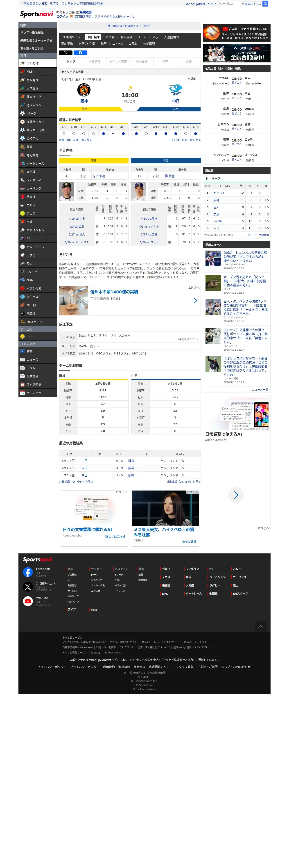289x868 pixels.
Task: Open pitcher 村上 頌樹 profile link
Action: (x=99, y=176)
